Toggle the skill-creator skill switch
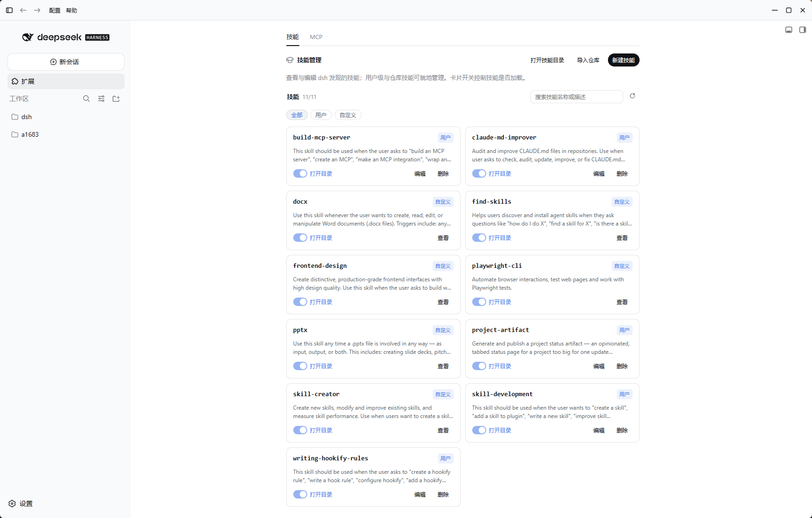812x518 pixels. 300,430
